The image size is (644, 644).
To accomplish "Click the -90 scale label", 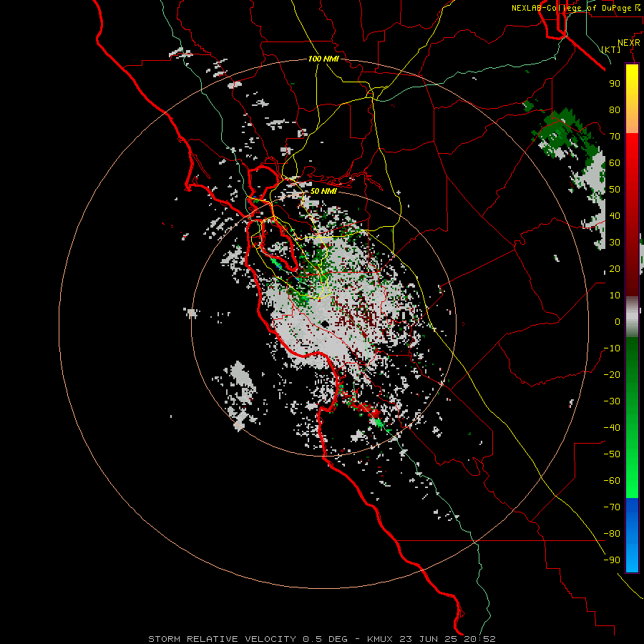I will coord(612,560).
